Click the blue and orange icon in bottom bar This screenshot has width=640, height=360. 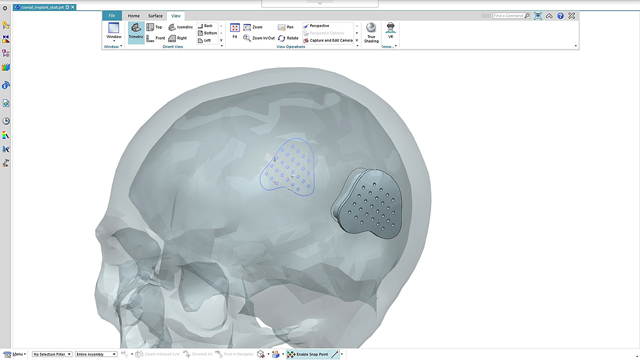[x=276, y=354]
